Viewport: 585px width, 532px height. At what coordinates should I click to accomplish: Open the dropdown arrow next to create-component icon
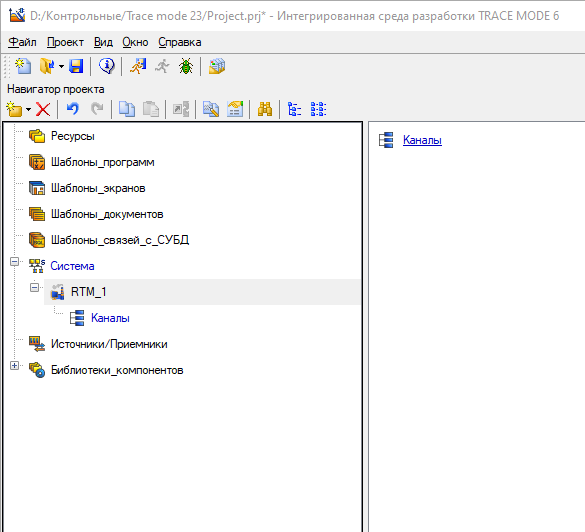click(28, 110)
